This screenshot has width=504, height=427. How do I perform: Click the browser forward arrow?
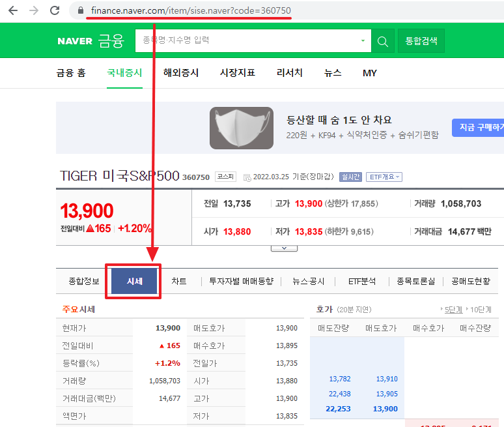coord(34,10)
